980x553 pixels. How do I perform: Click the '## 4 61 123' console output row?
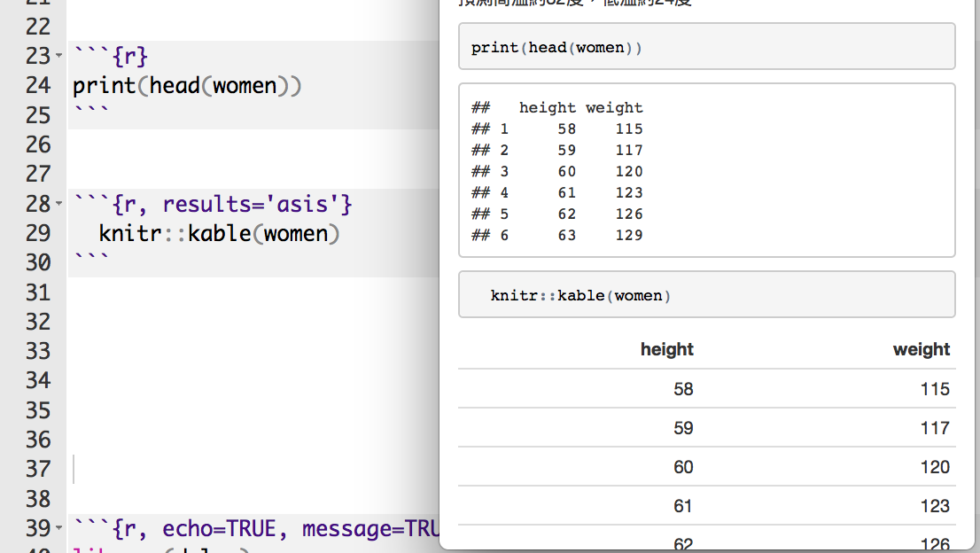click(x=556, y=192)
